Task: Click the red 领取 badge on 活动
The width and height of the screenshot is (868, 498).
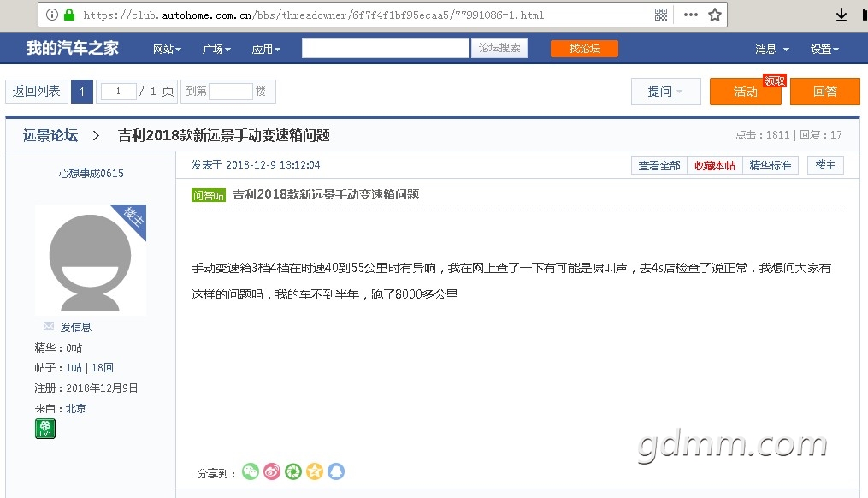Action: coord(775,81)
